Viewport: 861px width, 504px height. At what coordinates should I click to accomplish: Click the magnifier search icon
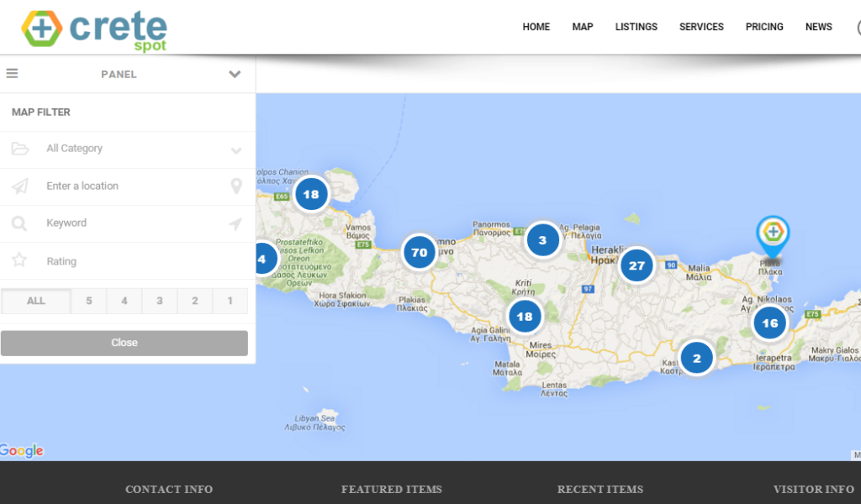click(x=19, y=223)
